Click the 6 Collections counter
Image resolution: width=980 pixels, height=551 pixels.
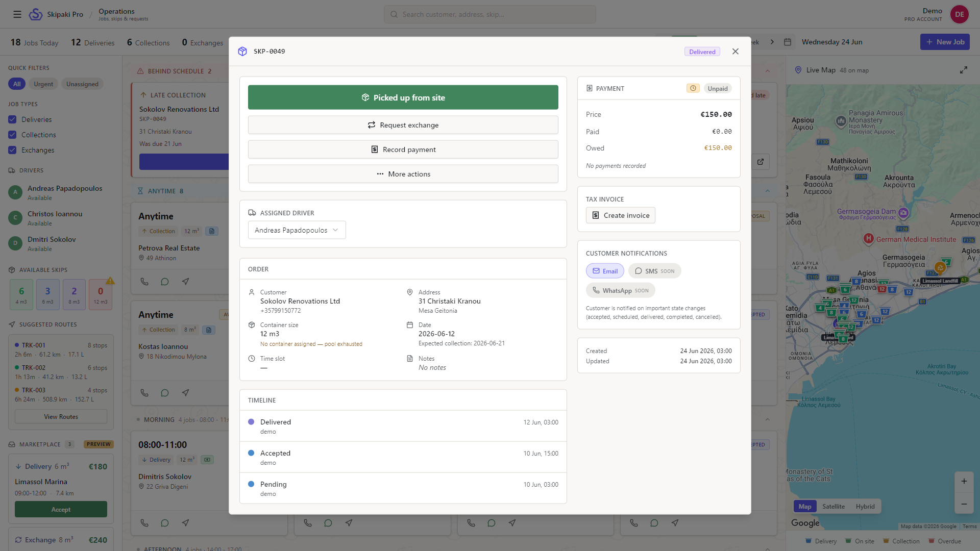coord(148,42)
